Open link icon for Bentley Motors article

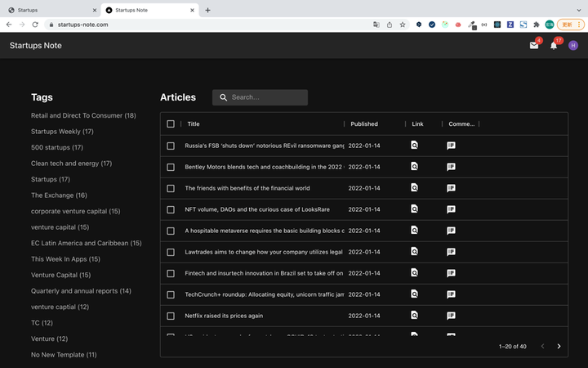[414, 166]
